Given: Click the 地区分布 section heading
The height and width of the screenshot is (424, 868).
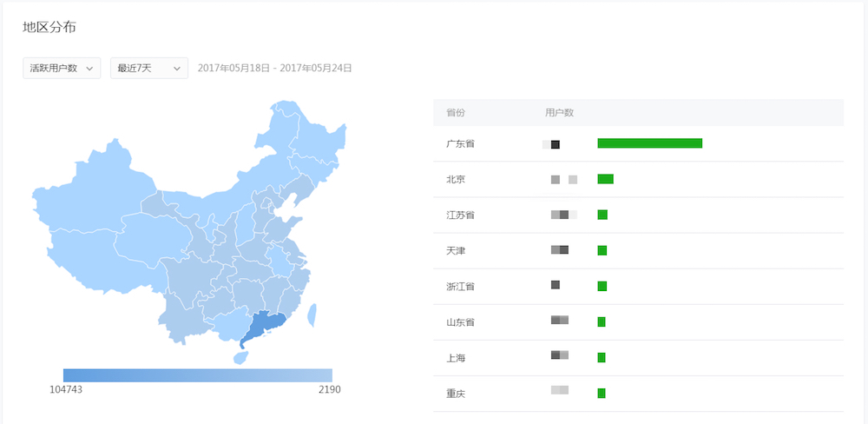Looking at the screenshot, I should point(49,27).
